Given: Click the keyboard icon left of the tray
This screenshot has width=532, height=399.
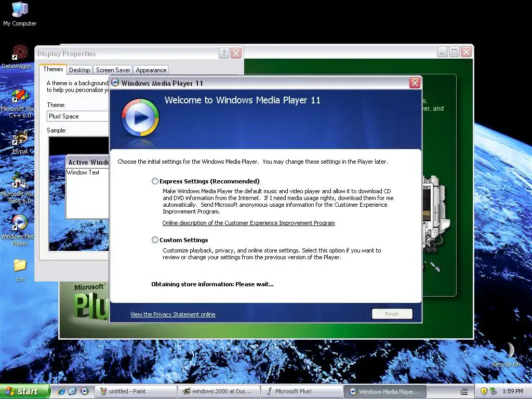Looking at the screenshot, I should pyautogui.click(x=464, y=392).
